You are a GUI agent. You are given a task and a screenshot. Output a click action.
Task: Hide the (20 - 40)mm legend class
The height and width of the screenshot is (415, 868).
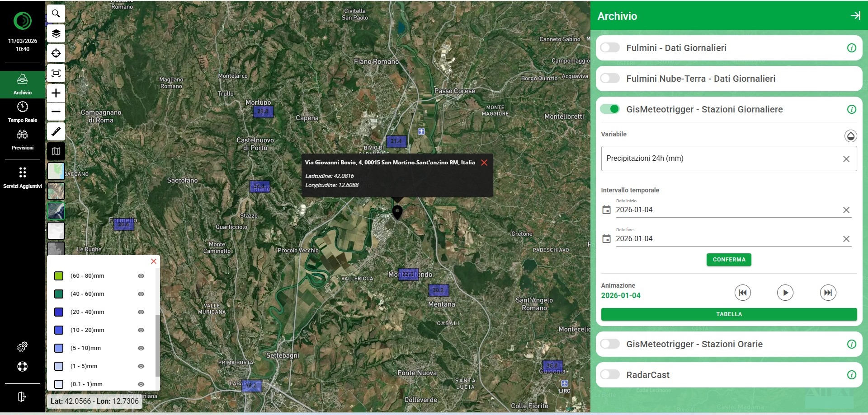[141, 312]
